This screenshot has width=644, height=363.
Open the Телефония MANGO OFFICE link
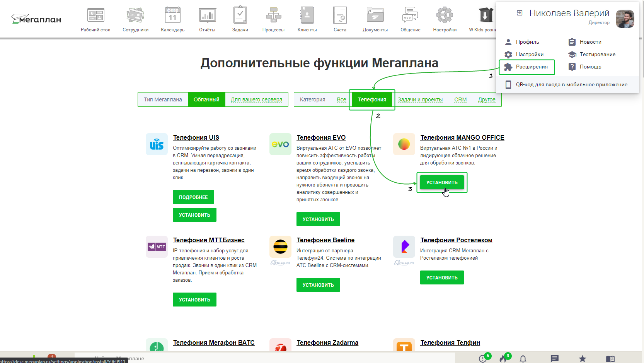pos(462,137)
